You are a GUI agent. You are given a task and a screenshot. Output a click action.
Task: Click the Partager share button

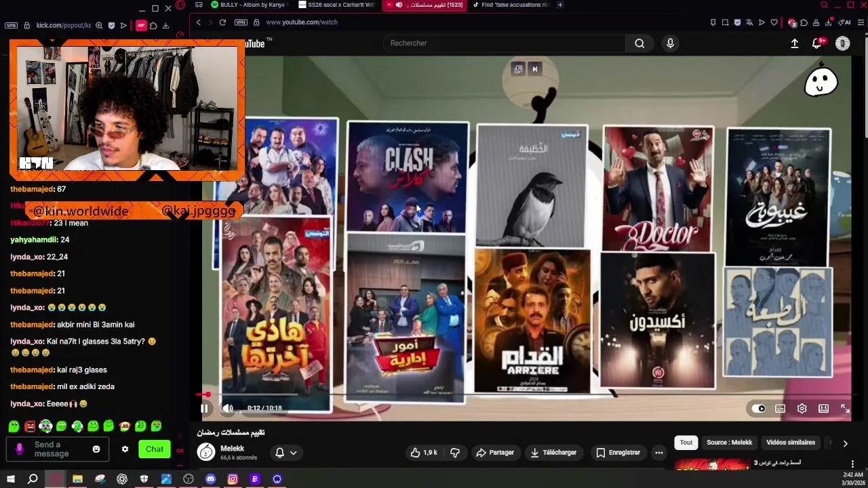[x=495, y=452]
